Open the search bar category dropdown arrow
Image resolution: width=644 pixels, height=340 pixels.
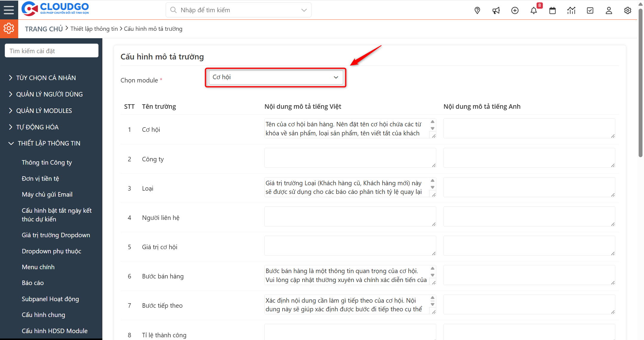click(304, 10)
